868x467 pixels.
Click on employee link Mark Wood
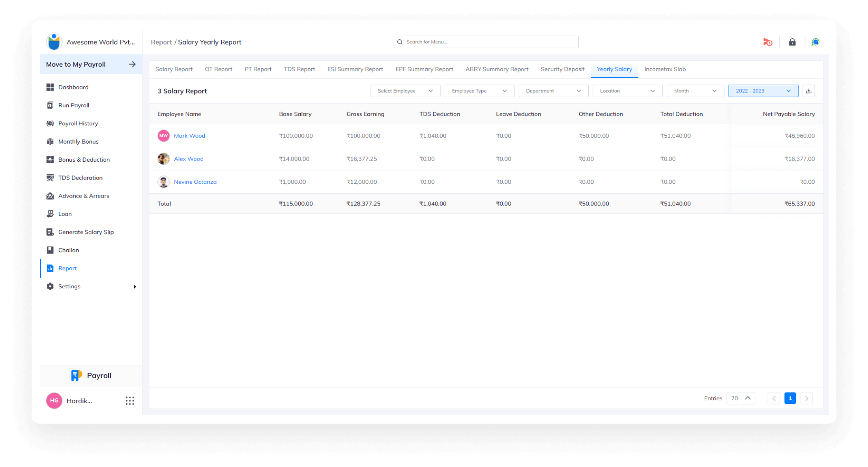pos(189,135)
